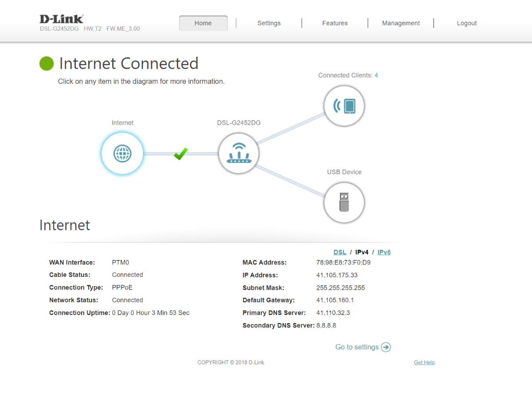Follow the Go to settings link
Image resolution: width=532 pixels, height=398 pixels.
click(363, 347)
